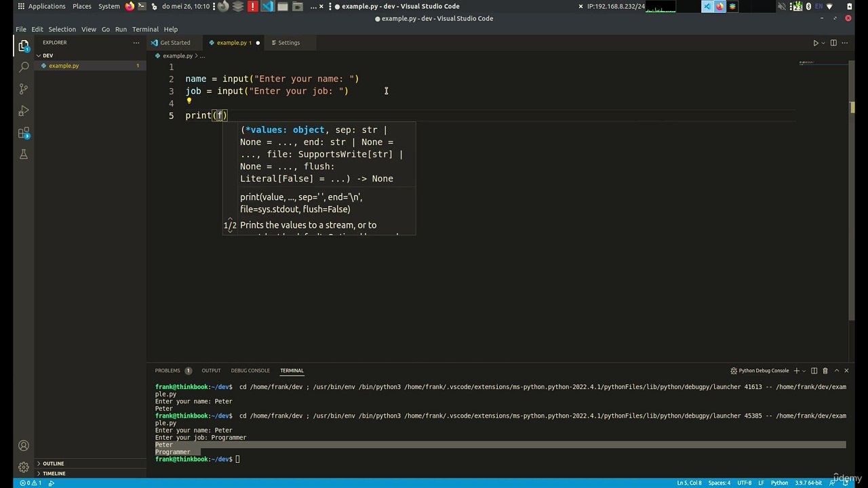
Task: Kill terminal with trash icon
Action: pyautogui.click(x=825, y=371)
